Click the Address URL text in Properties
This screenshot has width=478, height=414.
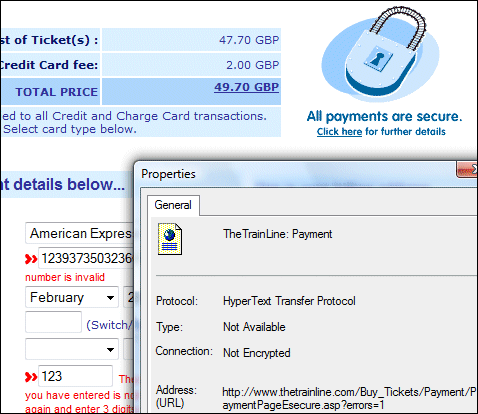349,399
